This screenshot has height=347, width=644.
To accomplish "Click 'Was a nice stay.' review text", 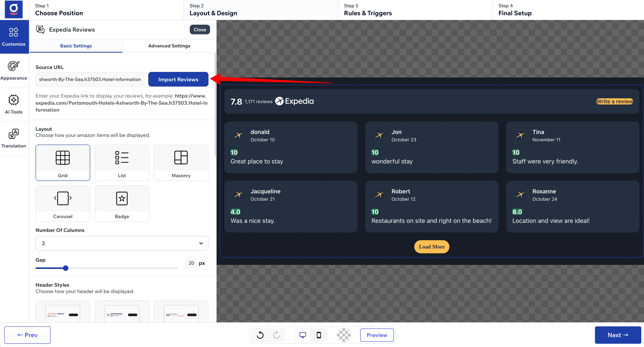I will pyautogui.click(x=253, y=221).
